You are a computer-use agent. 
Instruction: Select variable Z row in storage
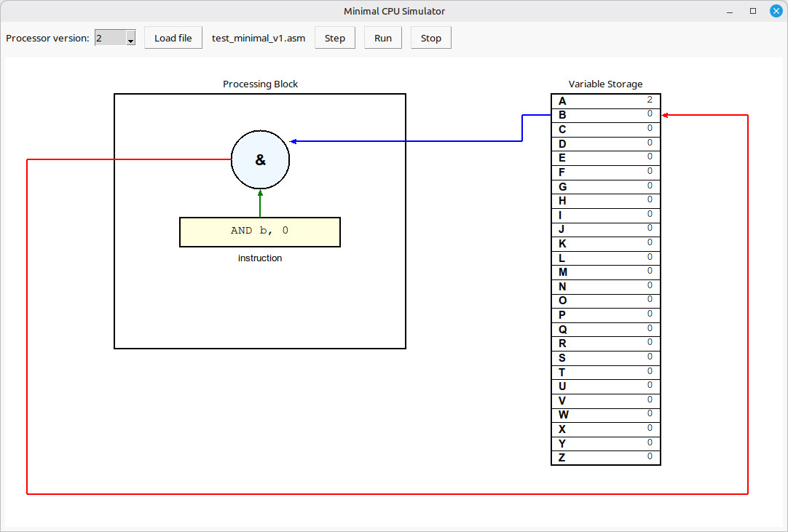coord(606,458)
